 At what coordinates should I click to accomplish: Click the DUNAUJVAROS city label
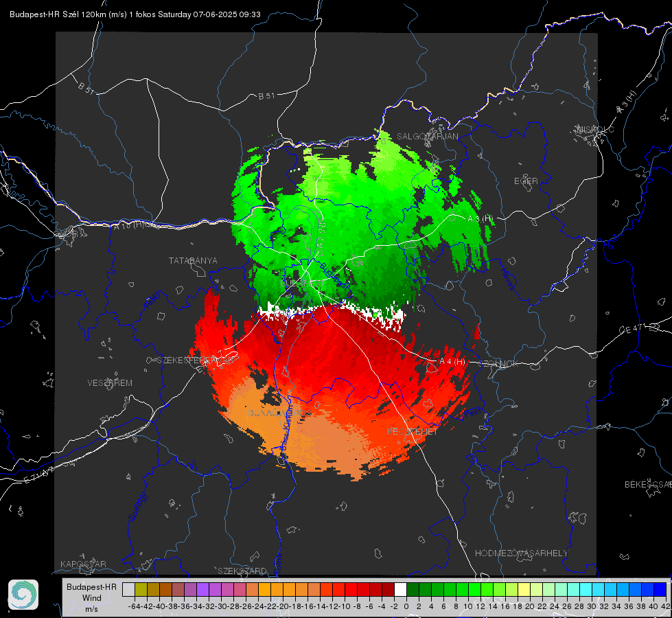click(x=279, y=413)
